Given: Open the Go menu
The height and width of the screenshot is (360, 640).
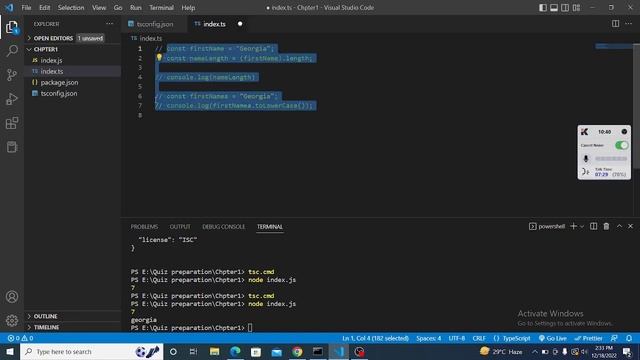Looking at the screenshot, I should [x=118, y=8].
